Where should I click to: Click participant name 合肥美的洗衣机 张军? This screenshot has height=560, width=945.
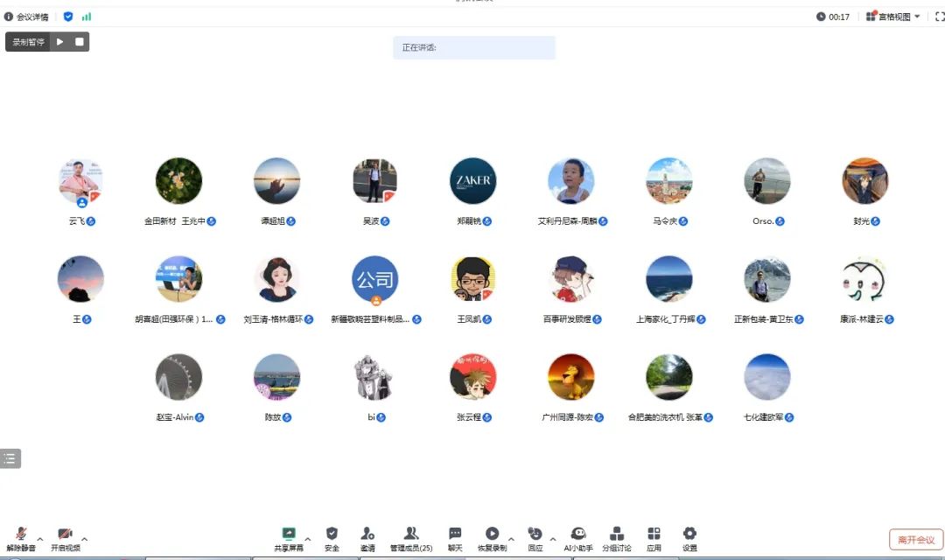(665, 417)
